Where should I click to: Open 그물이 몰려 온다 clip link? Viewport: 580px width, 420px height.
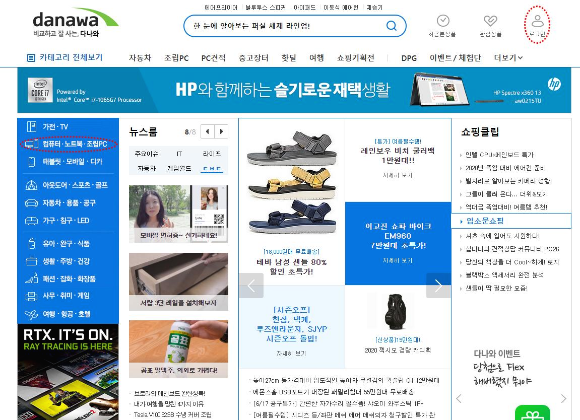coord(505,194)
